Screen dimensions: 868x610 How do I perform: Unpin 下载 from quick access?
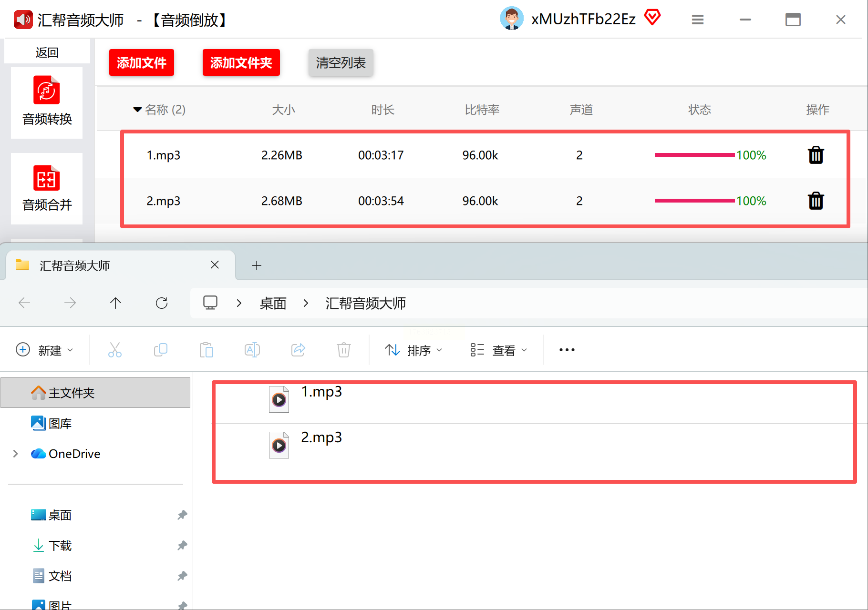pos(182,545)
